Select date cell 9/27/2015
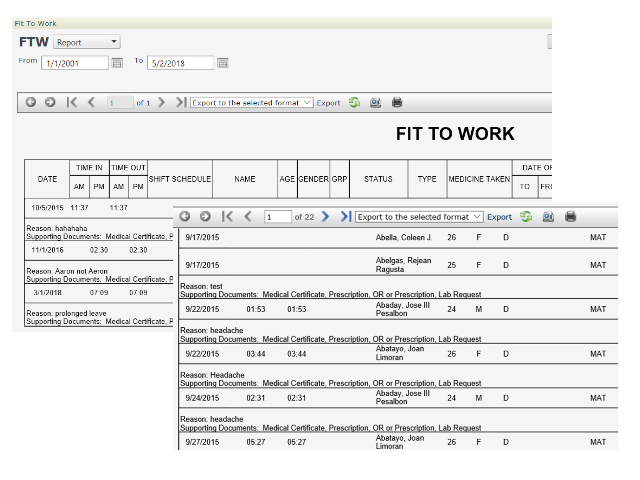This screenshot has height=480, width=640. (202, 442)
